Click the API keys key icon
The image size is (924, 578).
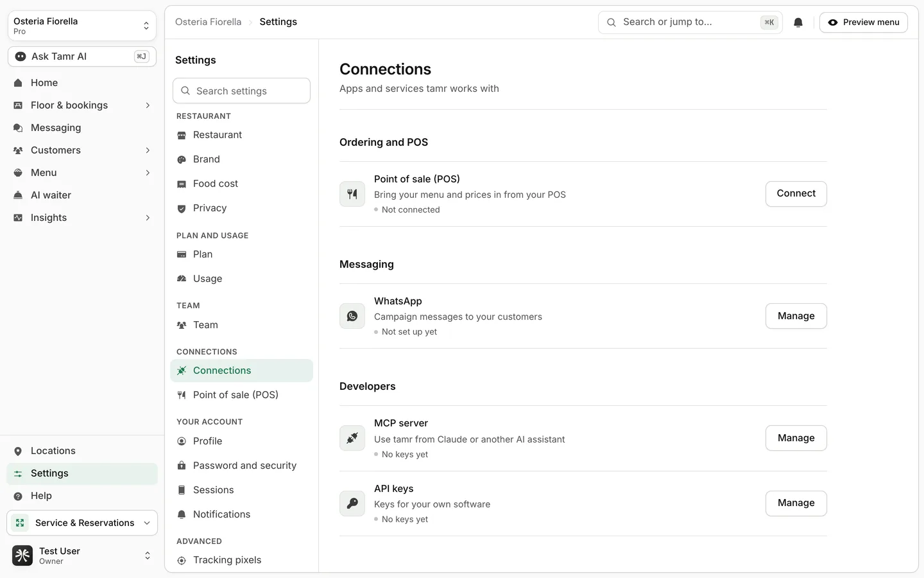352,504
